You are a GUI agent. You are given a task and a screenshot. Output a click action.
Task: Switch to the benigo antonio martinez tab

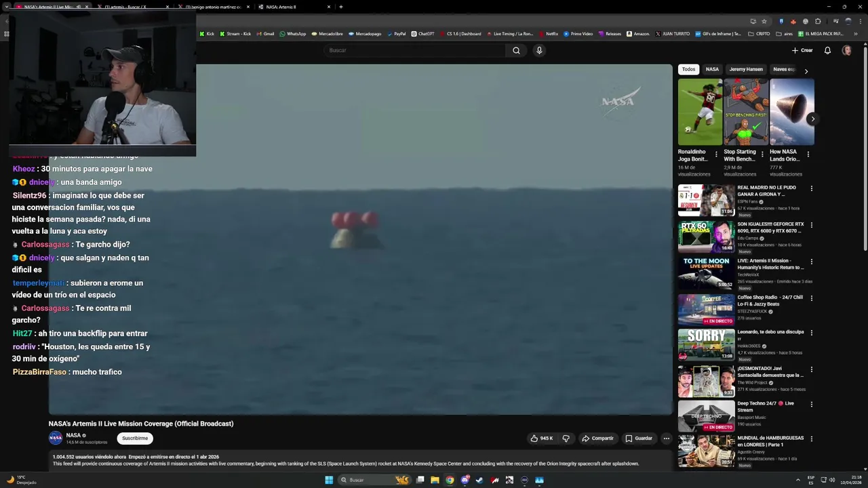pos(214,7)
